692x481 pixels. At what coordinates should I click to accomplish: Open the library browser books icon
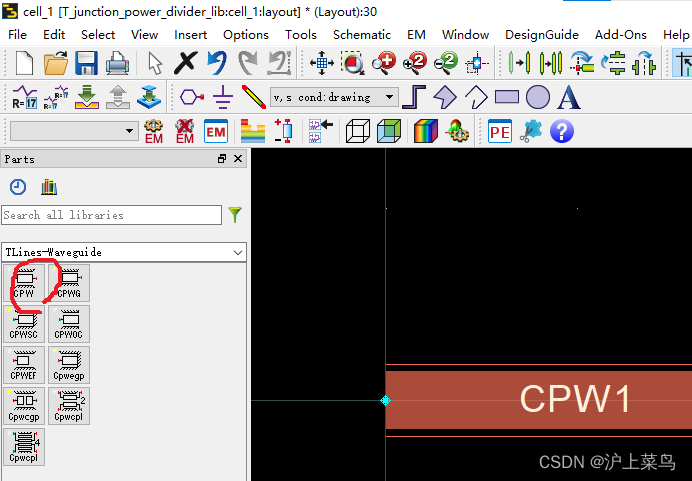tap(49, 187)
